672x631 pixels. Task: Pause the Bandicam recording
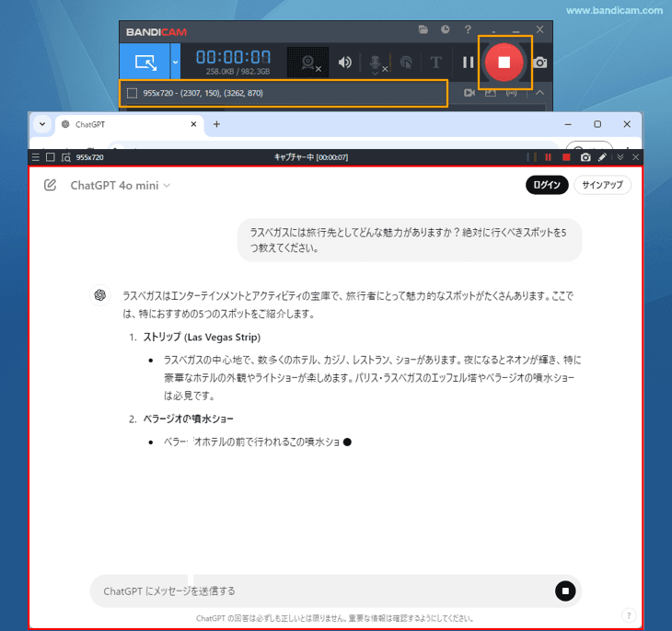click(x=468, y=63)
